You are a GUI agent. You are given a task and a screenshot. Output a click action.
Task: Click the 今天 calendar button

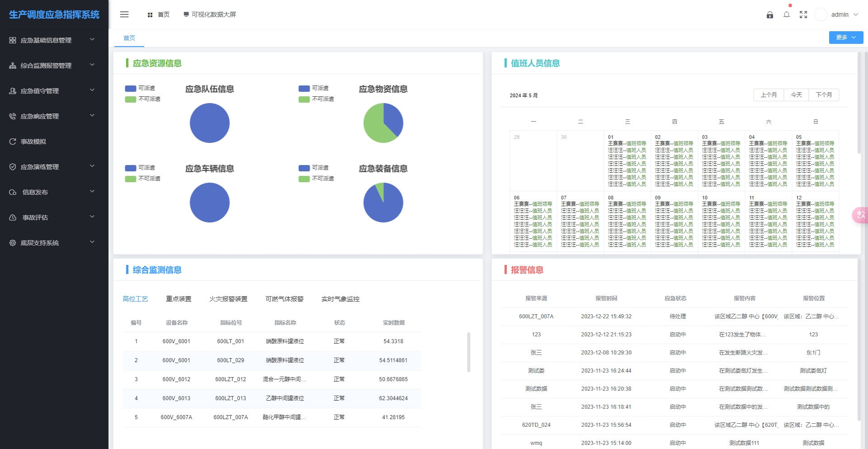pos(796,95)
